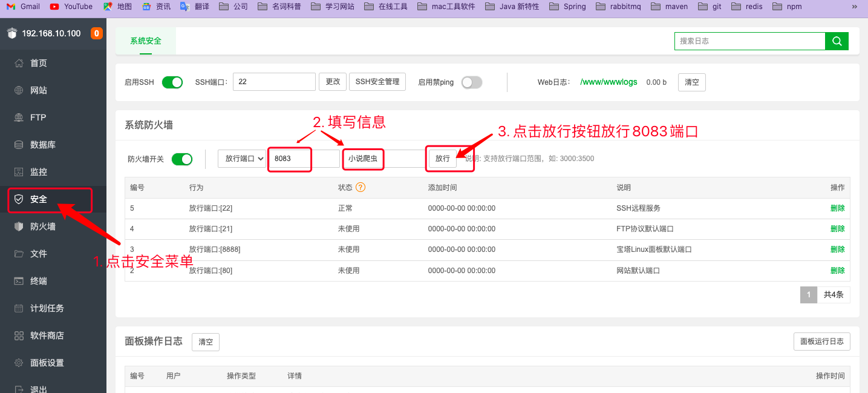The image size is (868, 393).
Task: Click the remark field containing 小说爬虫
Action: [384, 159]
